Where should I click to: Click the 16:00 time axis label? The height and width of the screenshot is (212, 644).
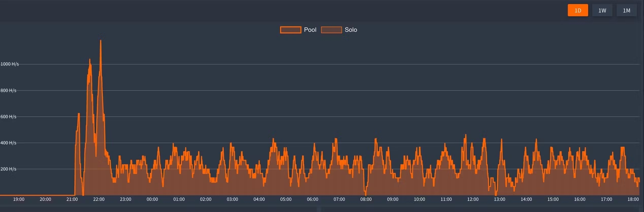point(580,199)
